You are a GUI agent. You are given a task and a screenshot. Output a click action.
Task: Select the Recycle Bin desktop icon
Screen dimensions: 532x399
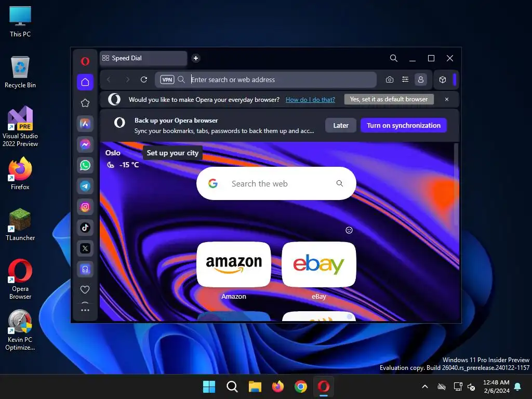(x=20, y=72)
